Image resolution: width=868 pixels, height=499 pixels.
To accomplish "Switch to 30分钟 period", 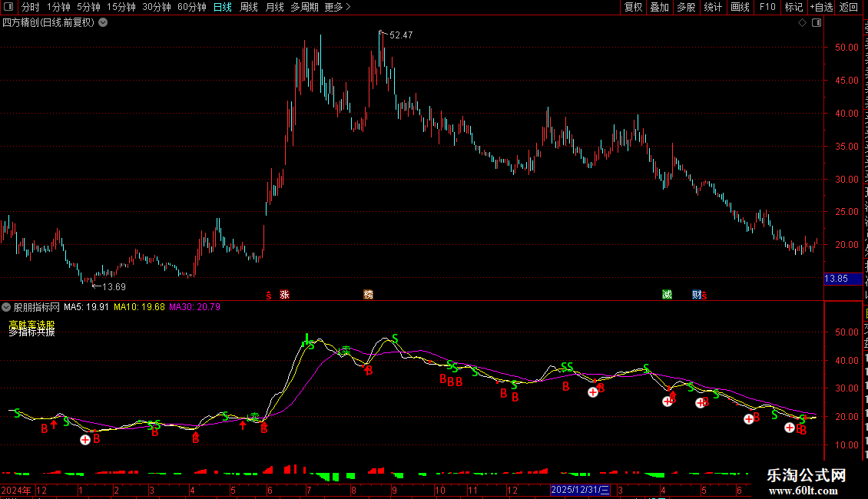I will click(157, 7).
